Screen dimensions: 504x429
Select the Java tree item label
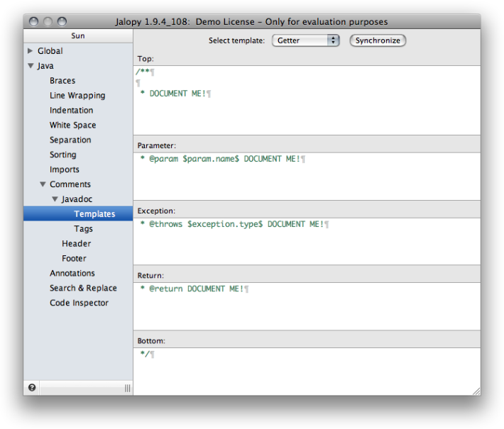pos(45,66)
